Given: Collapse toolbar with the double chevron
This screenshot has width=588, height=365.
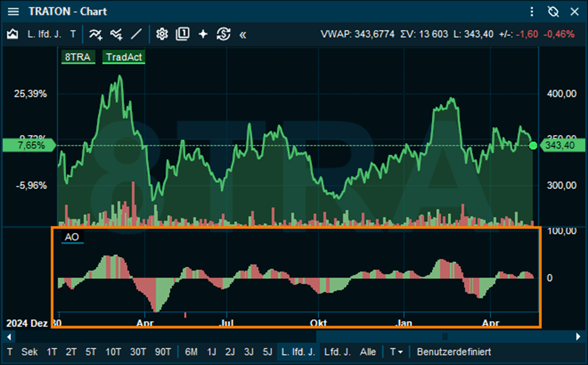Looking at the screenshot, I should click(243, 35).
